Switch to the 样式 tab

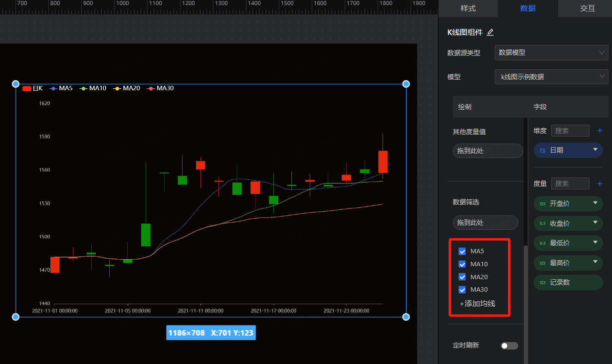click(x=468, y=8)
